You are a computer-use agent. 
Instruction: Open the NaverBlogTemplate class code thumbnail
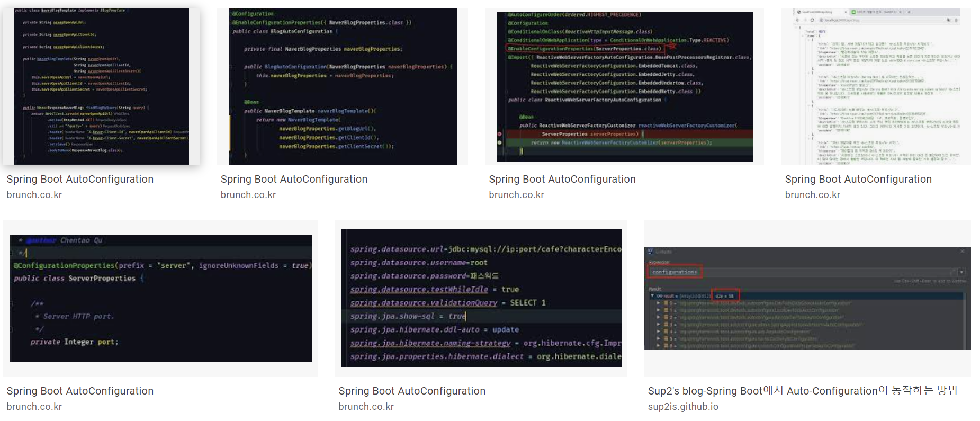coord(102,86)
